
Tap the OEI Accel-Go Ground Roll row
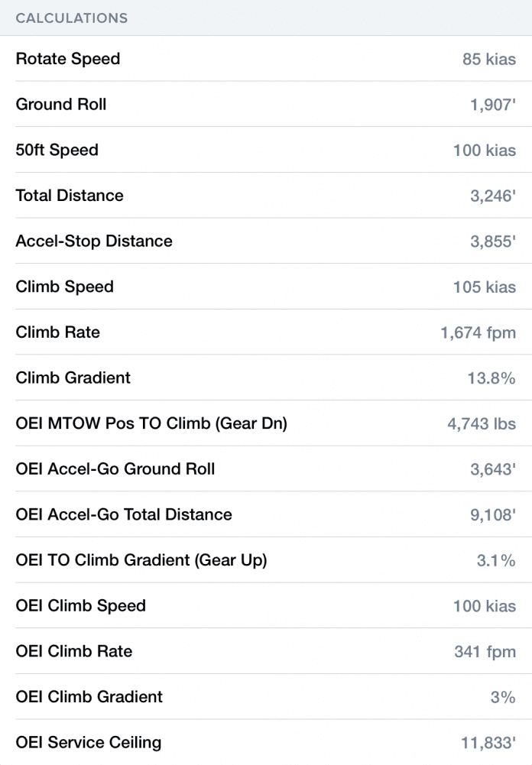[266, 469]
